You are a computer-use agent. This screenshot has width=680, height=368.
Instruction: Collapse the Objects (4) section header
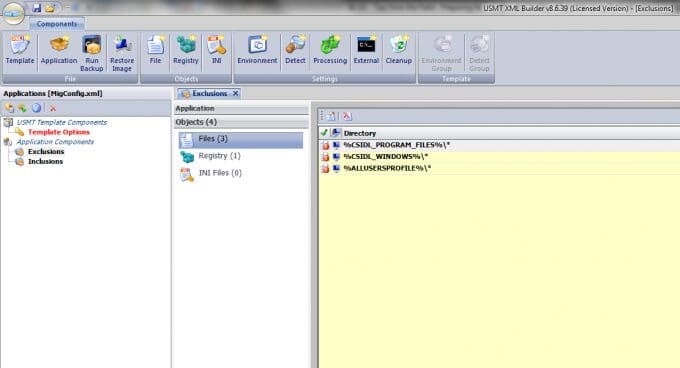(x=241, y=122)
